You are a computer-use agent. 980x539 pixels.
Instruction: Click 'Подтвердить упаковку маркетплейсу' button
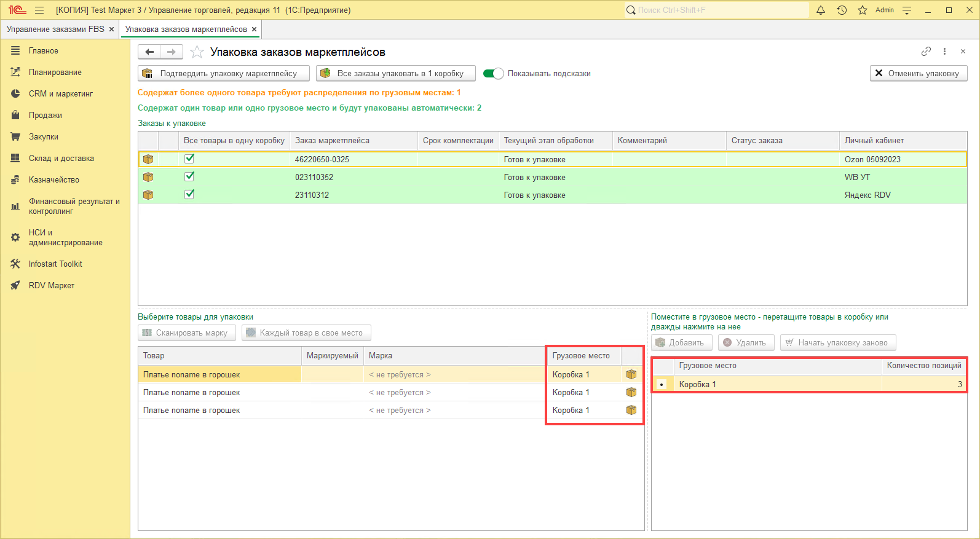tap(224, 74)
